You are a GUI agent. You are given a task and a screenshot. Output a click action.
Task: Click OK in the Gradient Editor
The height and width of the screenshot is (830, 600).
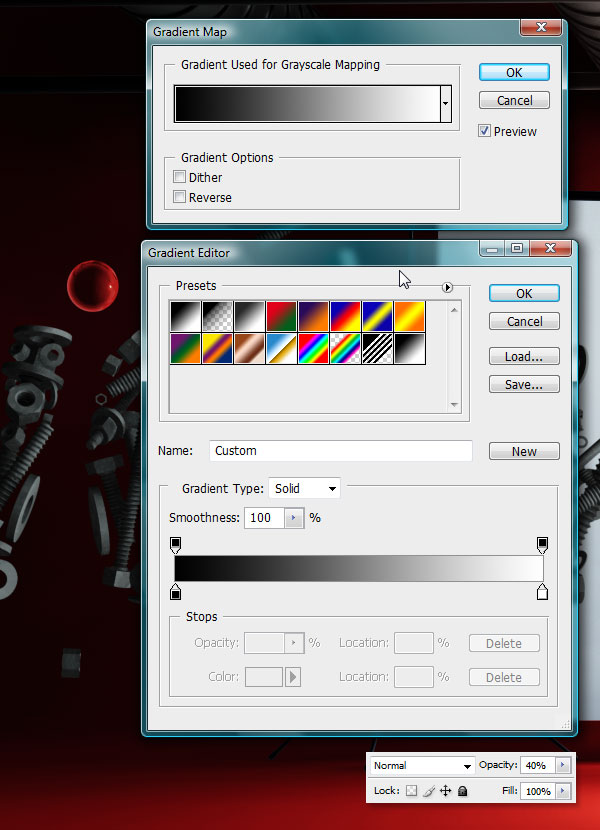coord(524,294)
